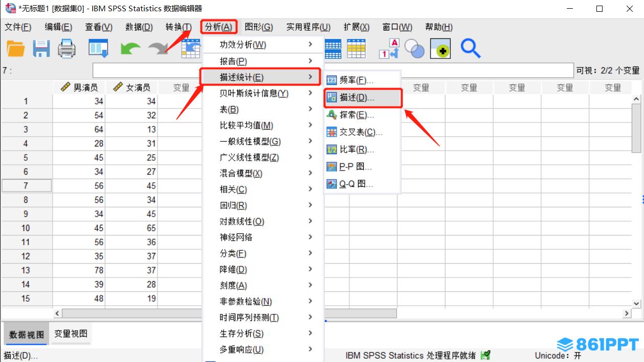Expand 非参数检验(N) submenu

click(x=263, y=302)
